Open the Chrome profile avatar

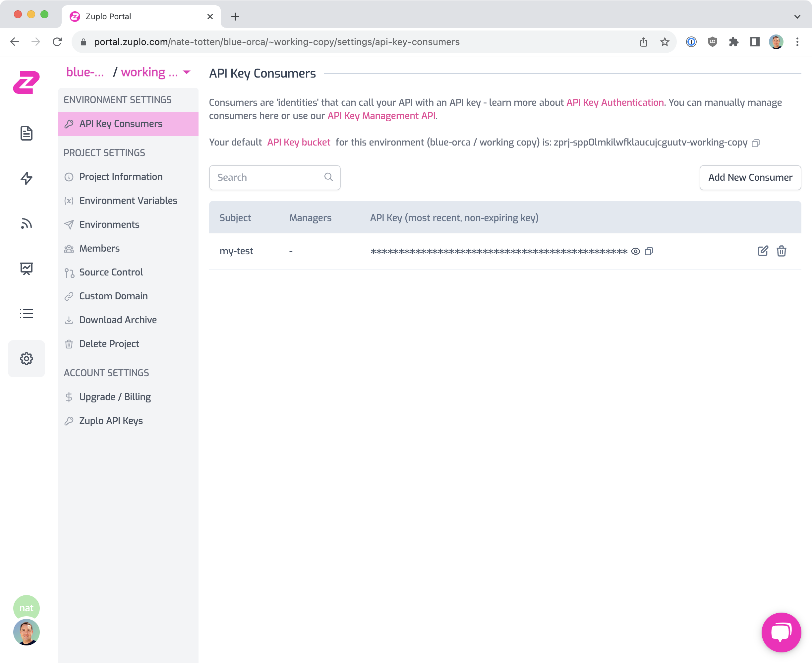click(x=776, y=42)
